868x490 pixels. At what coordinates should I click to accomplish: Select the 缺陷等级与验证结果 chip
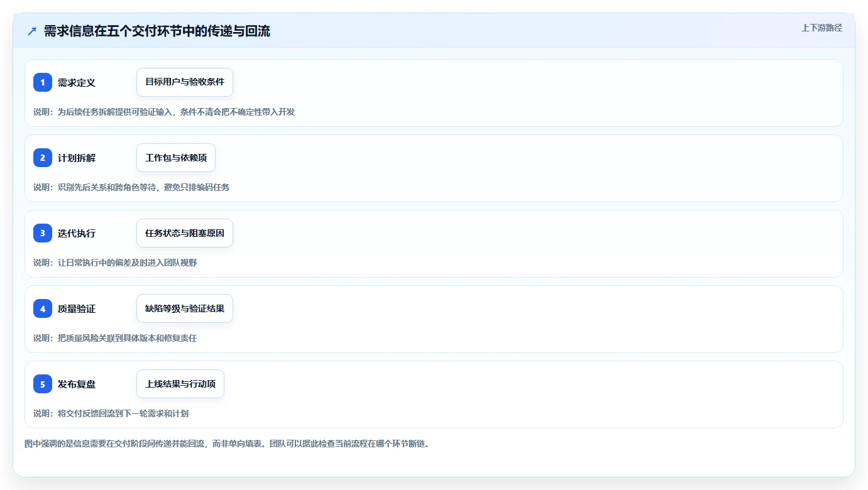(x=185, y=308)
